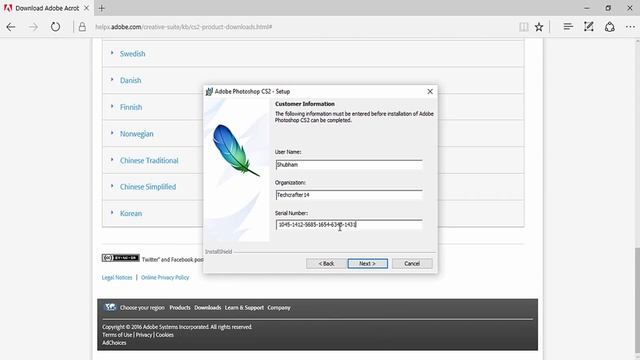640x360 pixels.
Task: Select the Download Adobe Acrobat tab
Action: pyautogui.click(x=46, y=8)
